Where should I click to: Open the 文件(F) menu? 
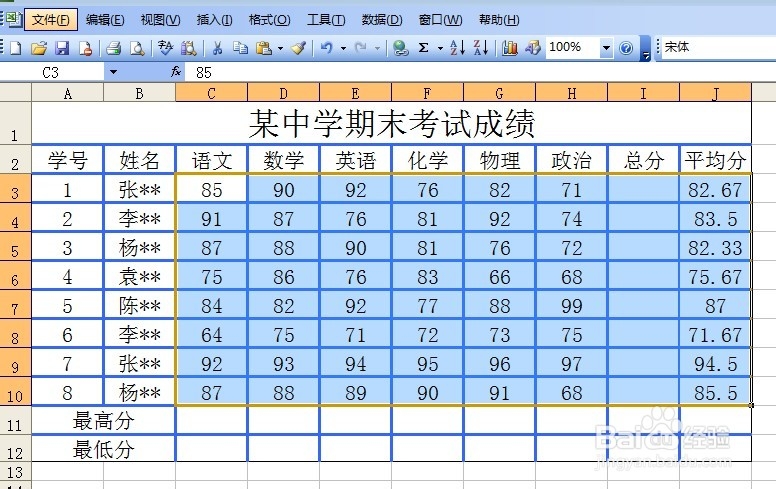click(51, 20)
